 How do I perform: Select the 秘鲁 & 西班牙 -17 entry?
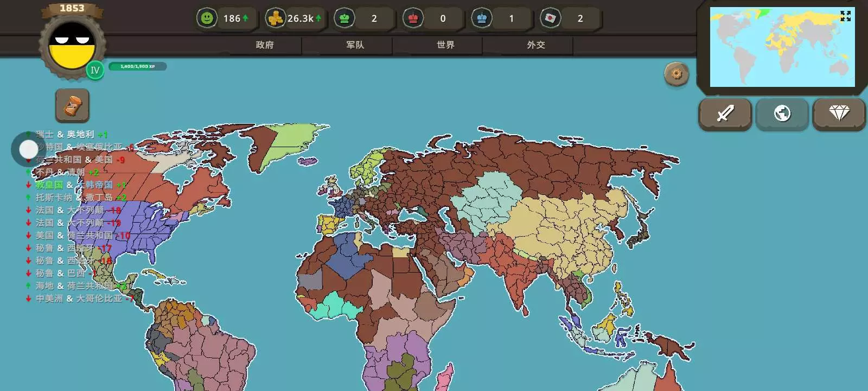(69, 248)
